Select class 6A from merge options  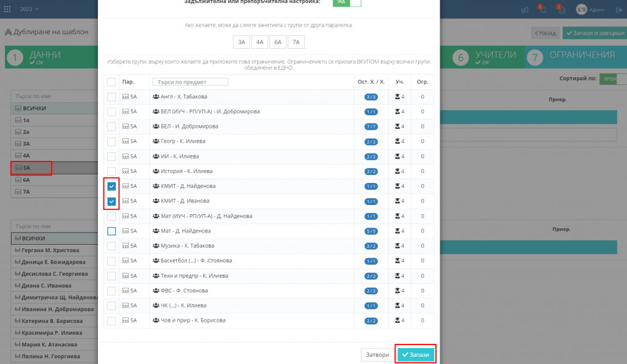(277, 42)
